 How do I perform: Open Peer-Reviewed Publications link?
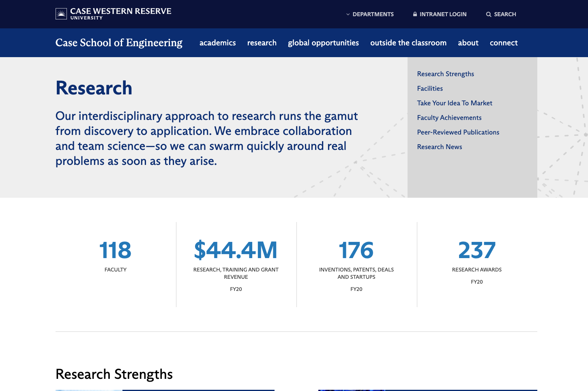(458, 132)
